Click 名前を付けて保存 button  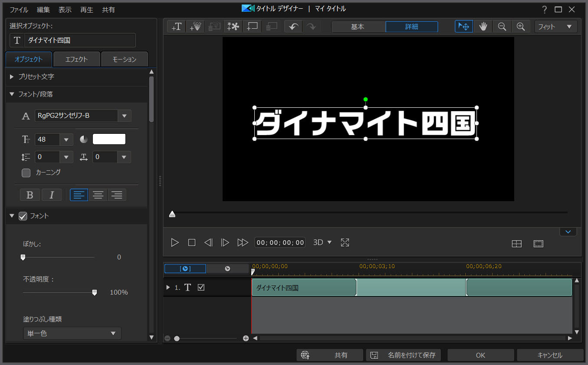[x=404, y=355]
